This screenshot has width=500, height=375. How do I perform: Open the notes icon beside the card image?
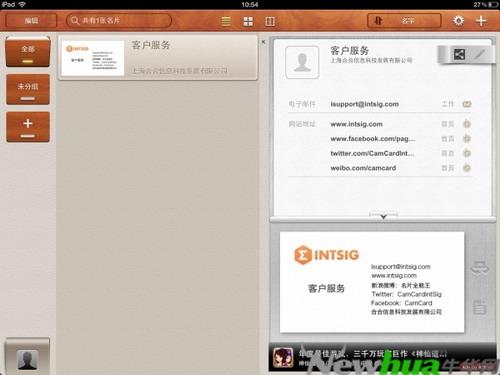(480, 307)
